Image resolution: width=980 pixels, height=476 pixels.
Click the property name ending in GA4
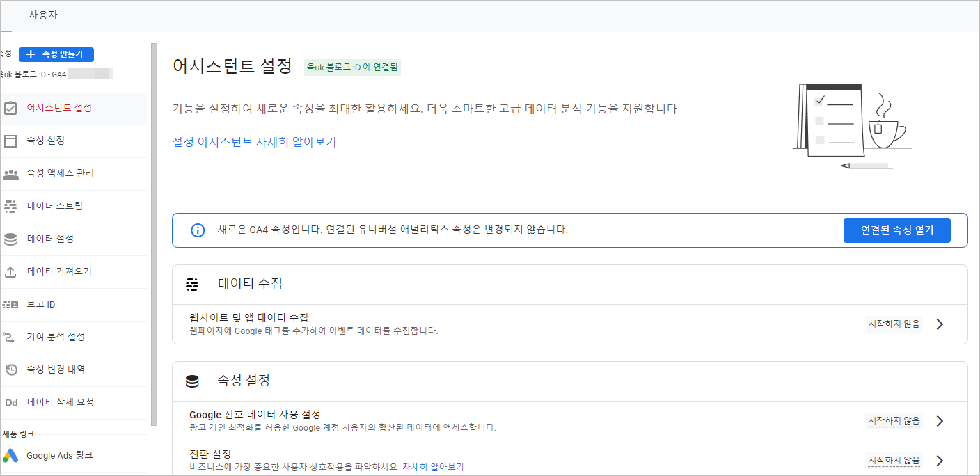[33, 74]
